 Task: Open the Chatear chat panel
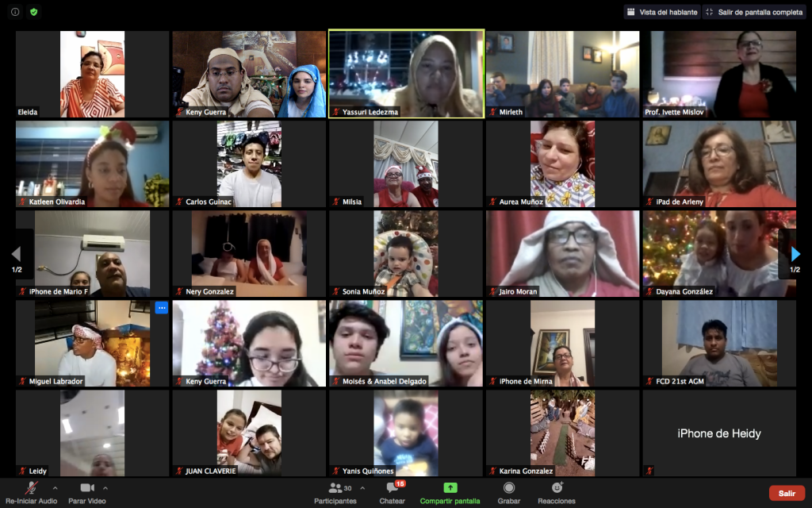click(392, 492)
